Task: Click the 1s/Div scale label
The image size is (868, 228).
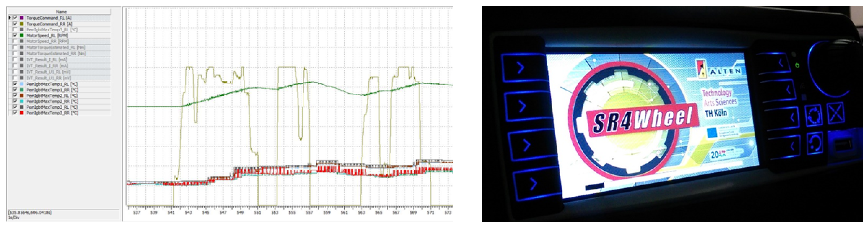Action: 13,218
